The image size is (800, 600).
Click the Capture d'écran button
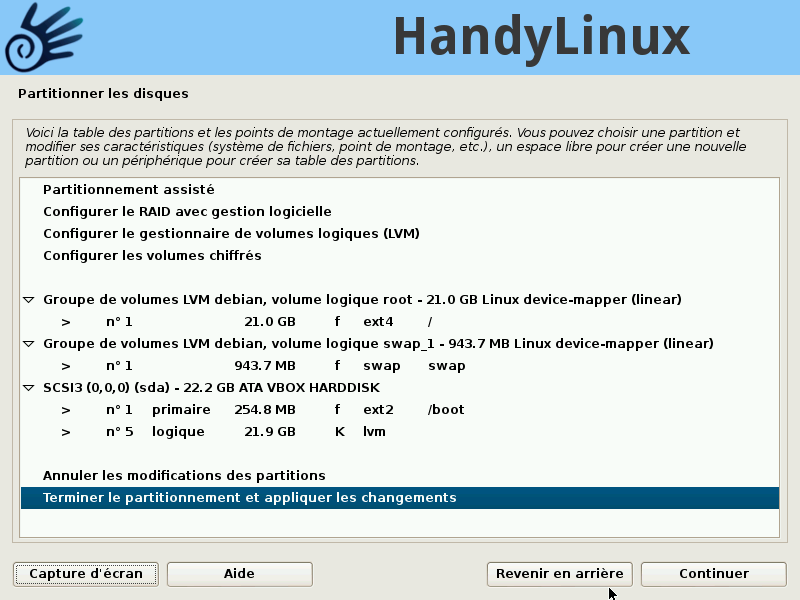point(86,574)
